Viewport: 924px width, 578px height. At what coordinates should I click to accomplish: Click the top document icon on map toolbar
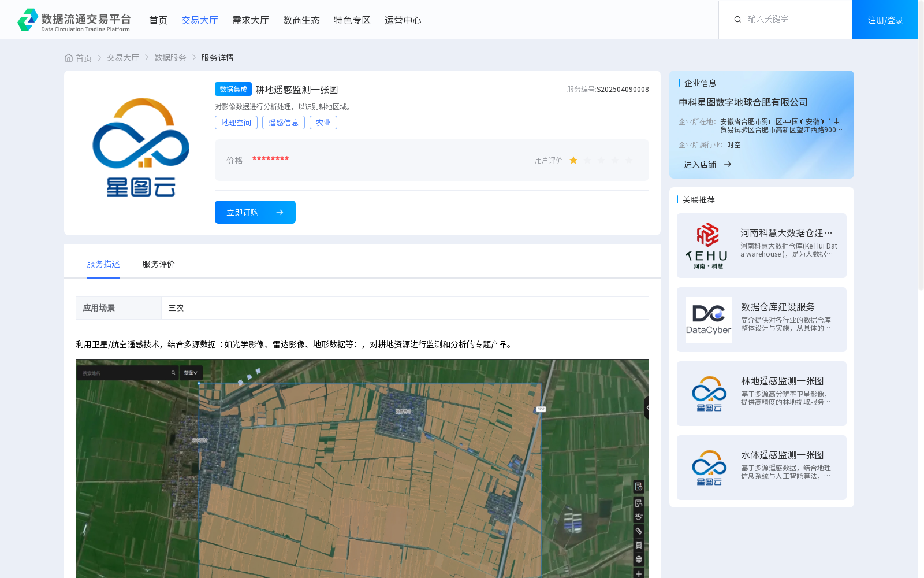(639, 487)
